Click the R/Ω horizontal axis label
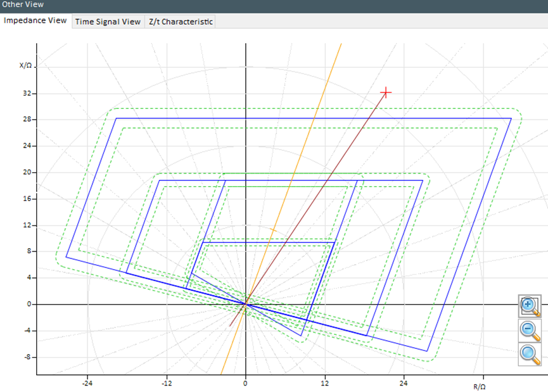Screen dimensions: 548x392 tap(480, 386)
